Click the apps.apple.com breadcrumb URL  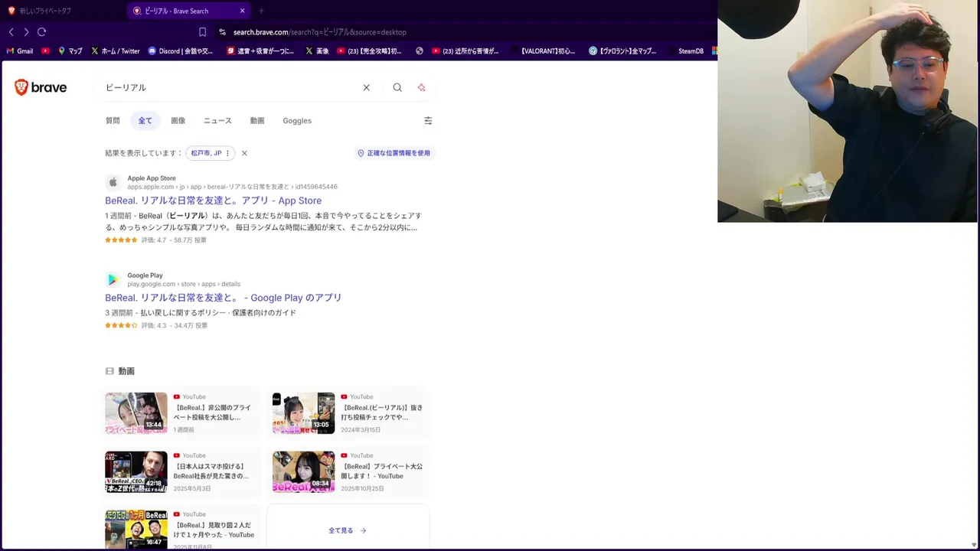[232, 187]
